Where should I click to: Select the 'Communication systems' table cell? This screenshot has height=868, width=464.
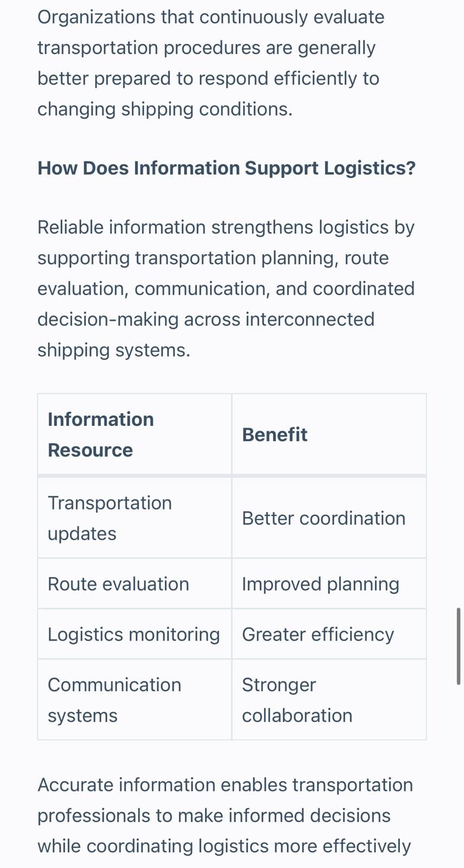135,700
